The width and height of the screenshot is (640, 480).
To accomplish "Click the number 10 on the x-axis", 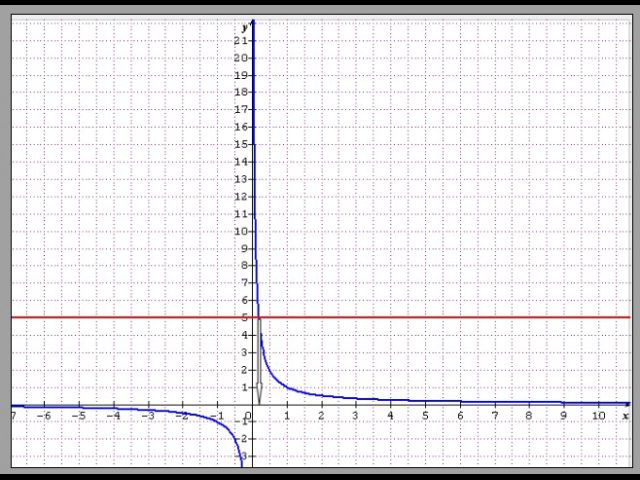I will pyautogui.click(x=597, y=415).
